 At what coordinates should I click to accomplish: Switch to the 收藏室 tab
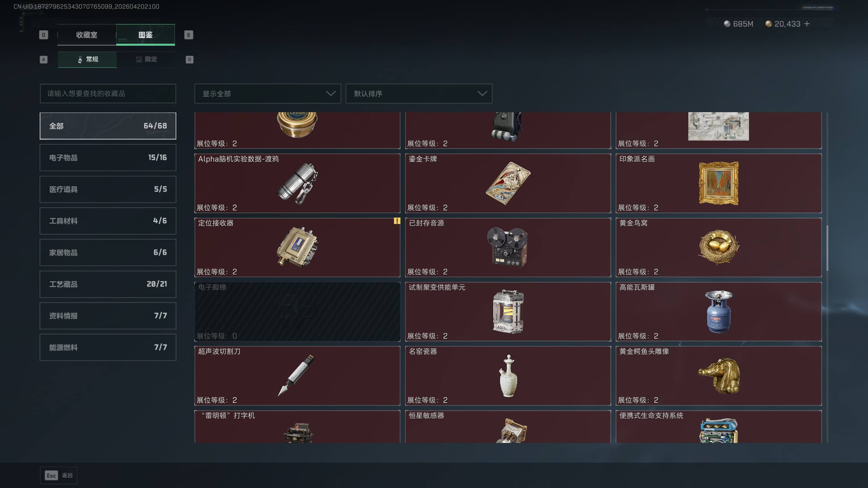point(87,35)
